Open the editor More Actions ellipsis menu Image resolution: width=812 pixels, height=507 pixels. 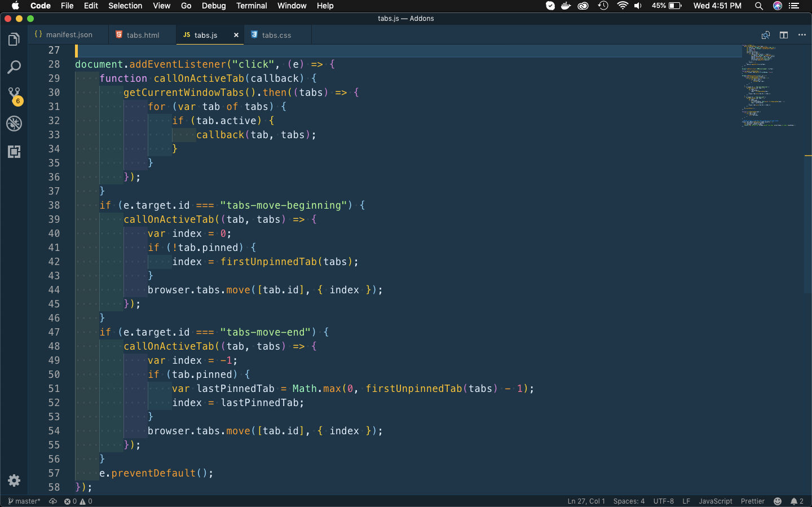tap(802, 35)
